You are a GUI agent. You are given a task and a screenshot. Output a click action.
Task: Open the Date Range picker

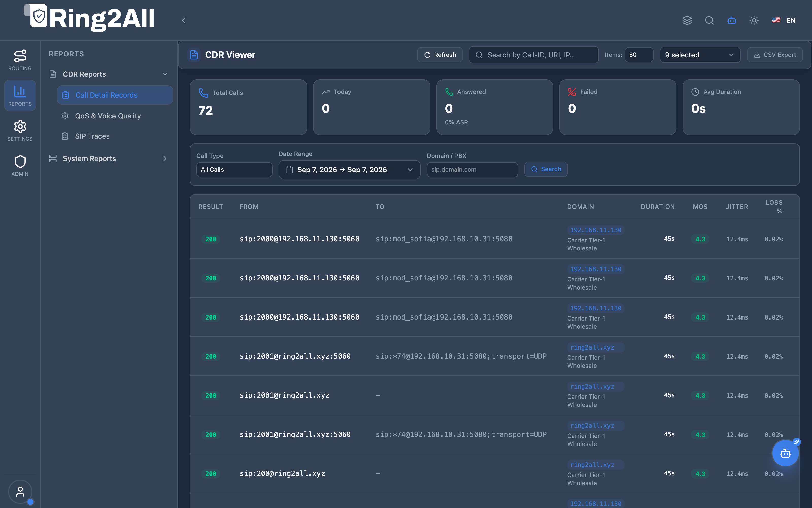[349, 170]
